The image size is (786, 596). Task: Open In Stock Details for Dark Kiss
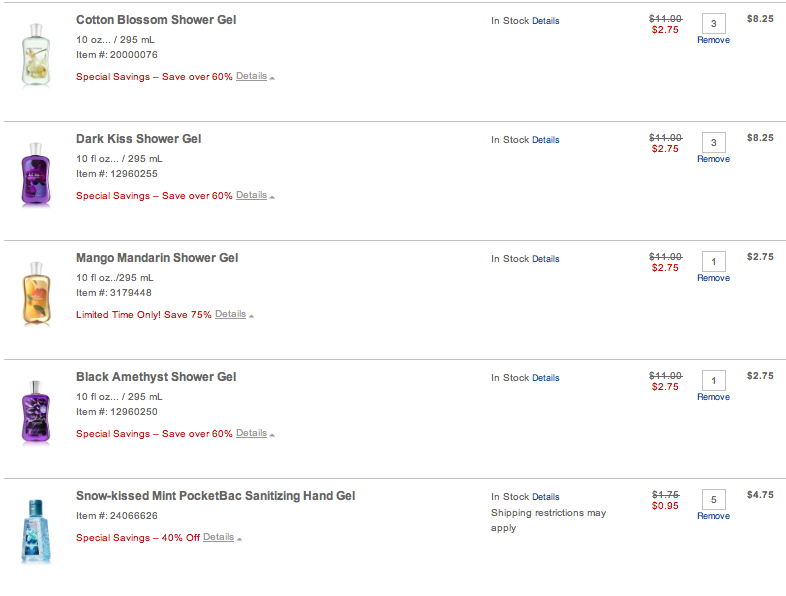(x=546, y=140)
